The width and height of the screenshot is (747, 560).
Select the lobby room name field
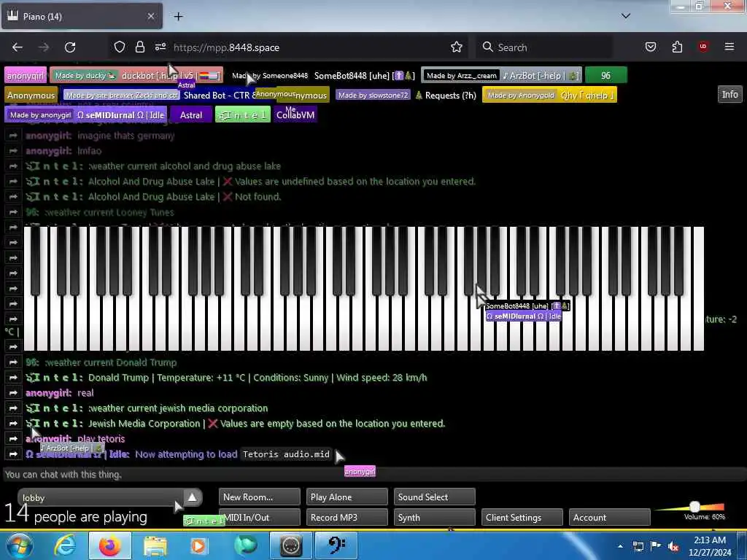(x=101, y=497)
